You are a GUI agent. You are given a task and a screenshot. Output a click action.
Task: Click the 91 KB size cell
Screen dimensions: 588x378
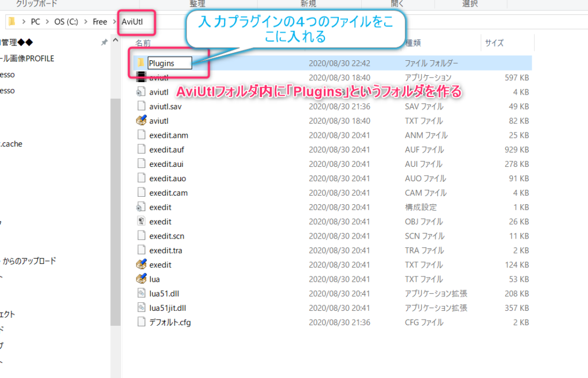coord(519,178)
